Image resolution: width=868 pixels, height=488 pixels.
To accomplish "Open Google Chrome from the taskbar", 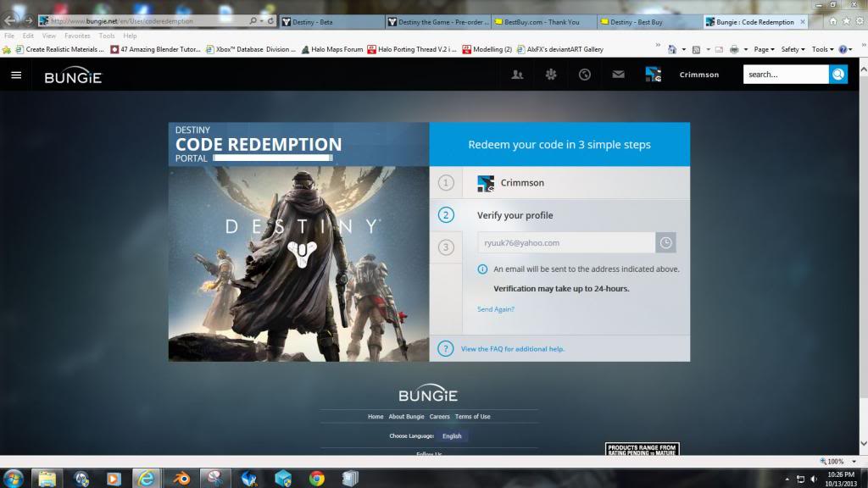I will point(317,478).
